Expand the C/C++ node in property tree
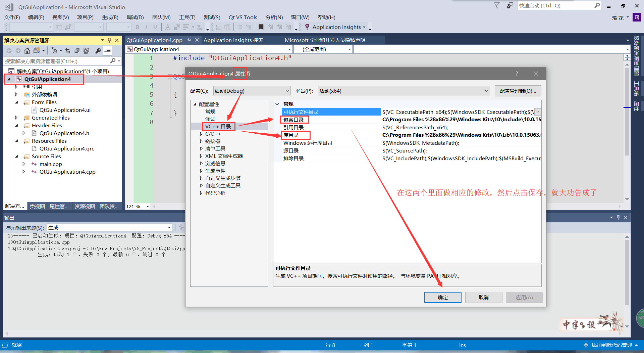Screen dimensions: 644x353 (201, 134)
